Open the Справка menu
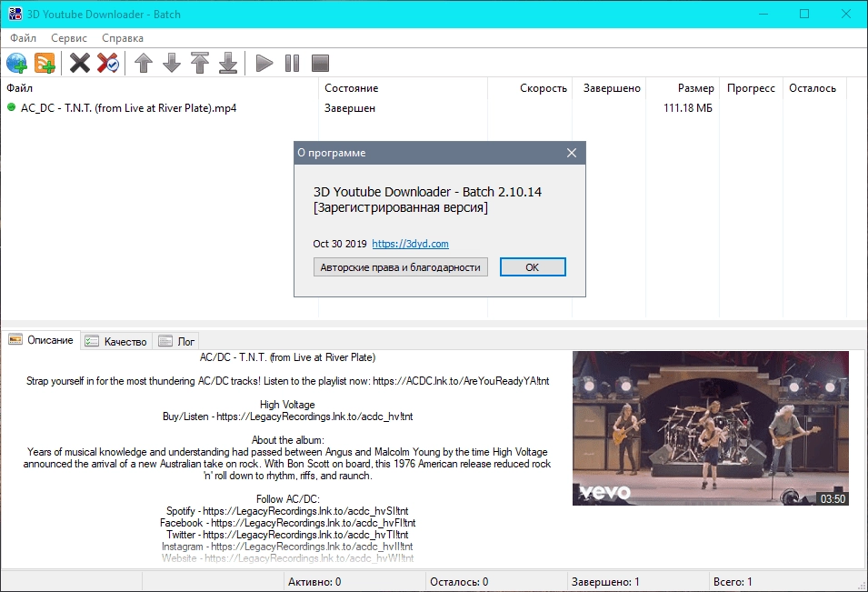This screenshot has height=592, width=868. (x=123, y=37)
